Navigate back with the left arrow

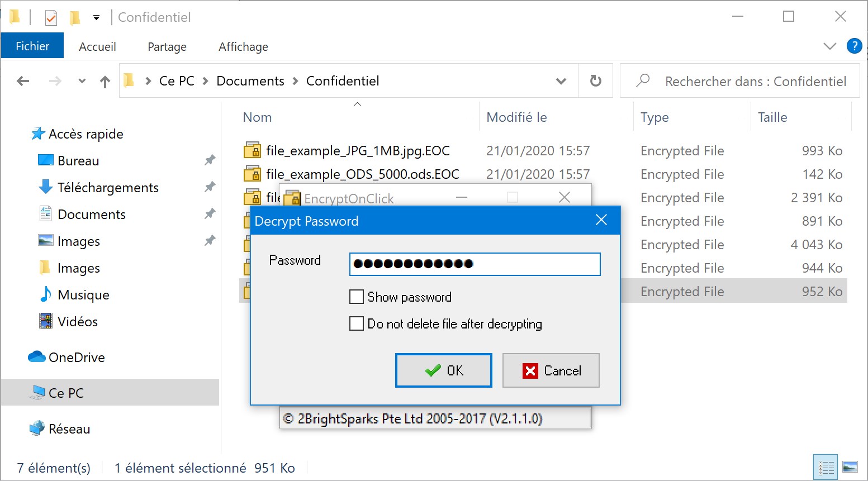pos(23,81)
